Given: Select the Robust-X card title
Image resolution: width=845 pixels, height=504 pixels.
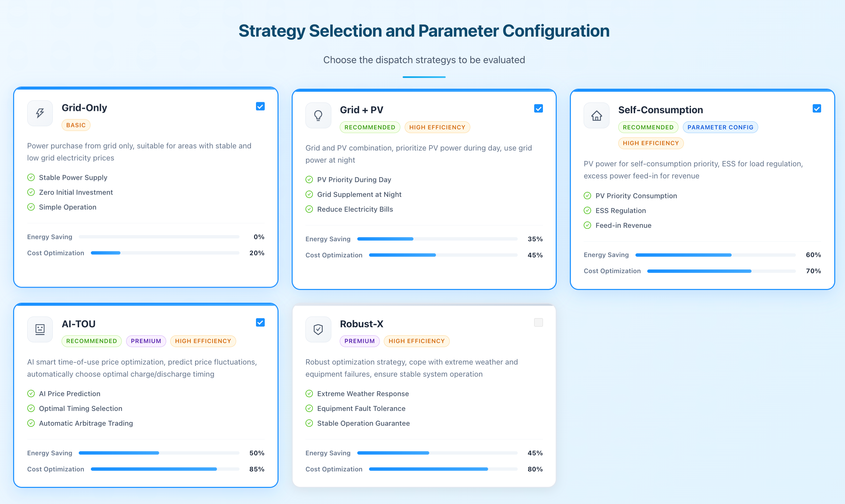Looking at the screenshot, I should [361, 324].
